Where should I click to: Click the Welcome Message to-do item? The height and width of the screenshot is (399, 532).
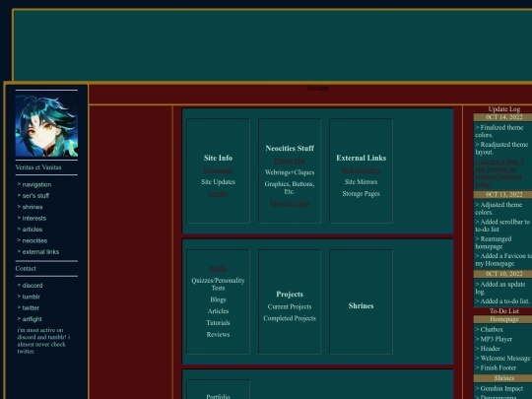(x=502, y=359)
